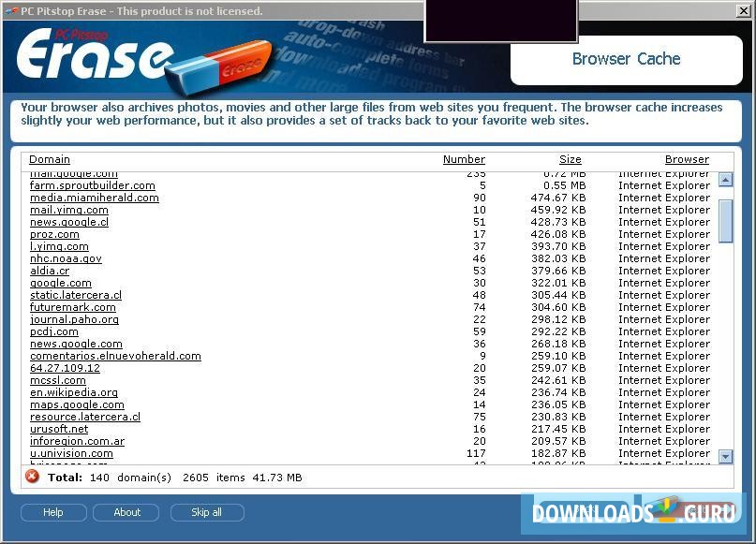Image resolution: width=756 pixels, height=544 pixels.
Task: Open the comentarios.elnuevoherald.com link
Action: (x=116, y=356)
